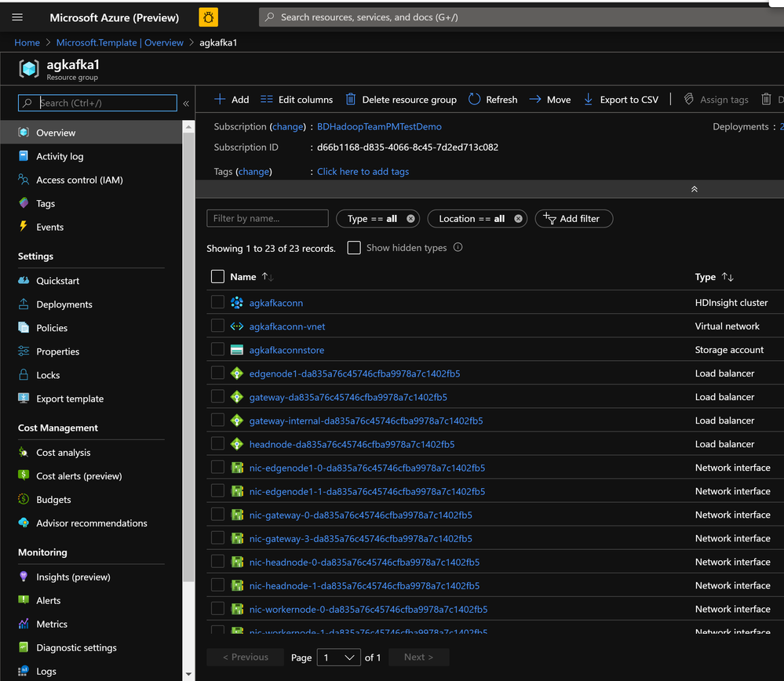Open the Page number dropdown

[x=338, y=657]
